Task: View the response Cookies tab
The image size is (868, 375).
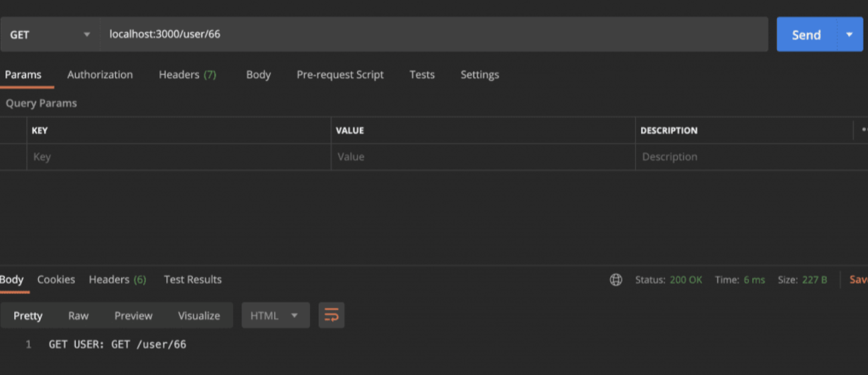Action: click(56, 279)
